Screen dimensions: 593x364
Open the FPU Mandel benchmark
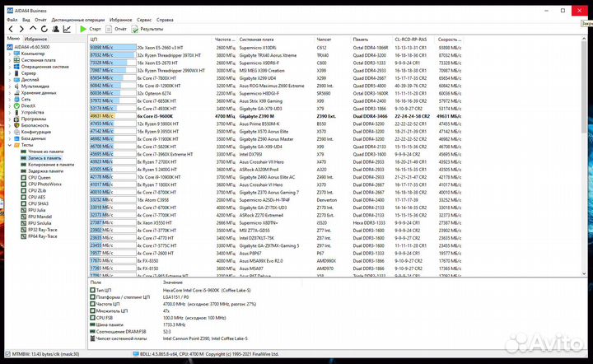coord(40,217)
